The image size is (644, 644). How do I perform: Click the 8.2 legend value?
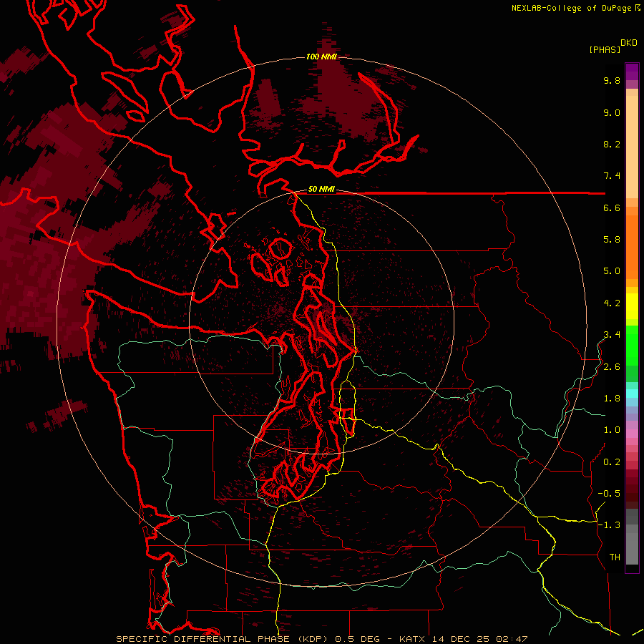coord(612,145)
